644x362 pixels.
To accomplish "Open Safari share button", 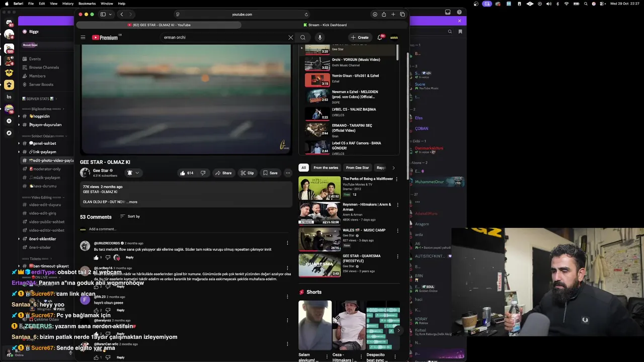I will (x=384, y=15).
